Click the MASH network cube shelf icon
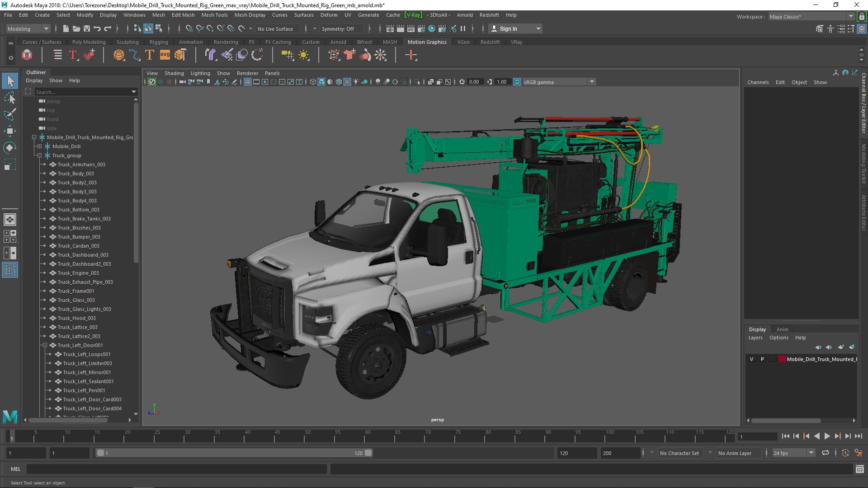The width and height of the screenshot is (868, 488). [27, 55]
